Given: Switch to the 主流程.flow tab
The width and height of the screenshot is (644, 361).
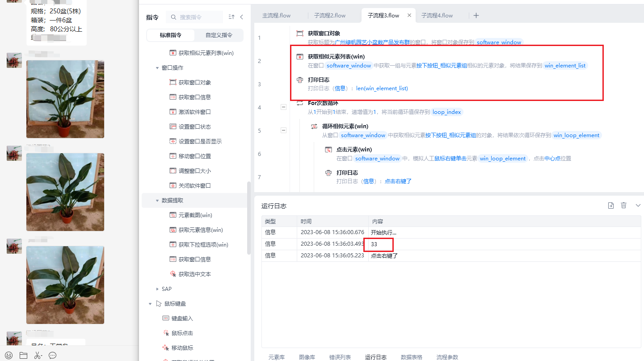Looking at the screenshot, I should [276, 15].
